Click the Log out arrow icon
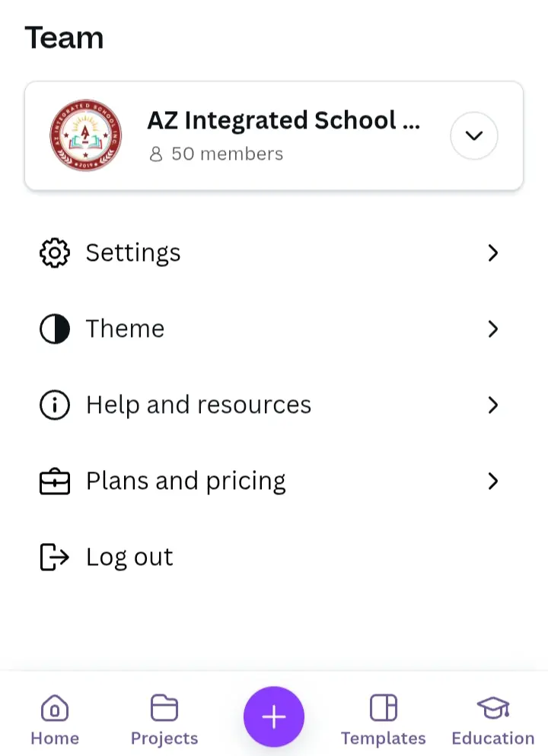Screen dimensions: 548x756 coord(55,557)
